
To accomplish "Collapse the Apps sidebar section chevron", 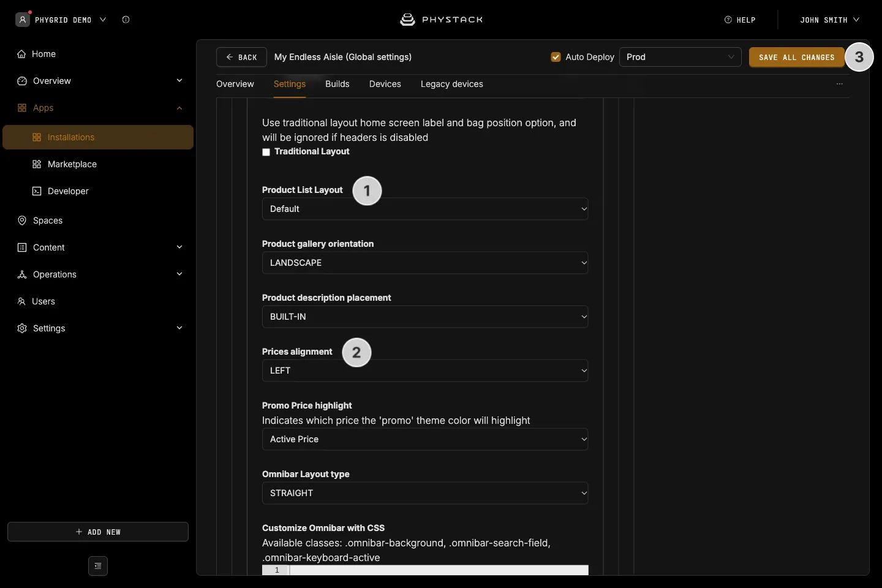I will point(179,108).
